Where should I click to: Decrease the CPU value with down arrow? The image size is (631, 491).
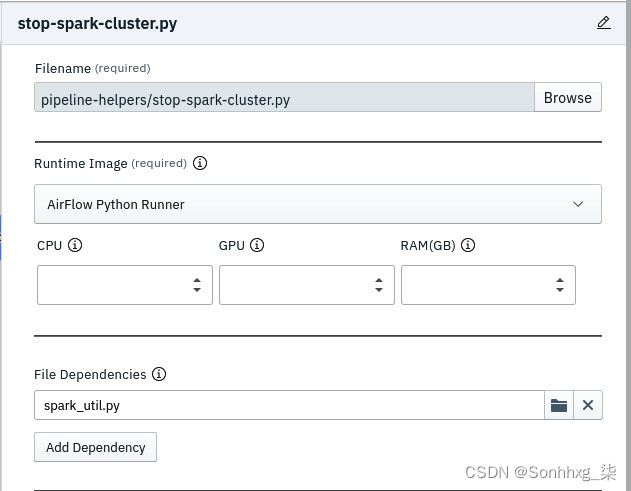point(197,290)
